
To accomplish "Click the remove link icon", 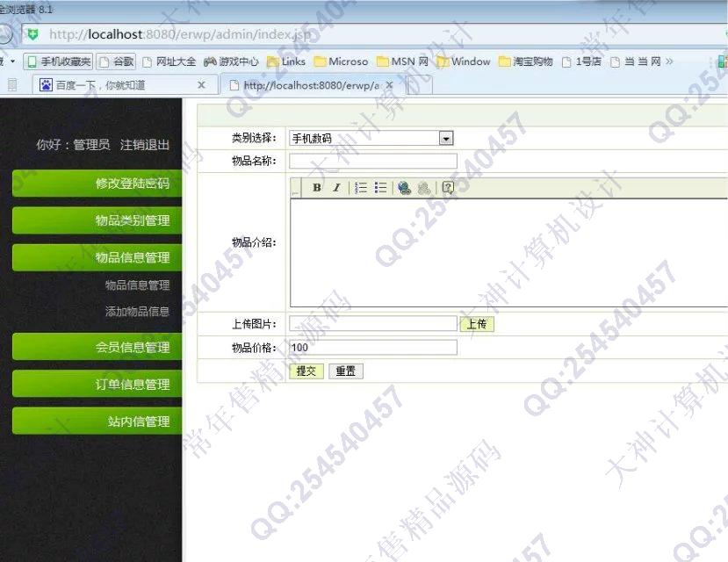I will [424, 188].
